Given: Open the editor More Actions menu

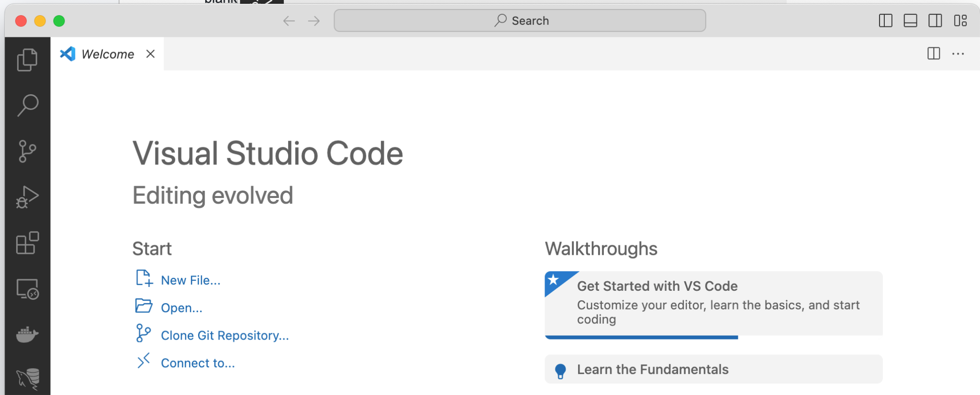Looking at the screenshot, I should (958, 54).
